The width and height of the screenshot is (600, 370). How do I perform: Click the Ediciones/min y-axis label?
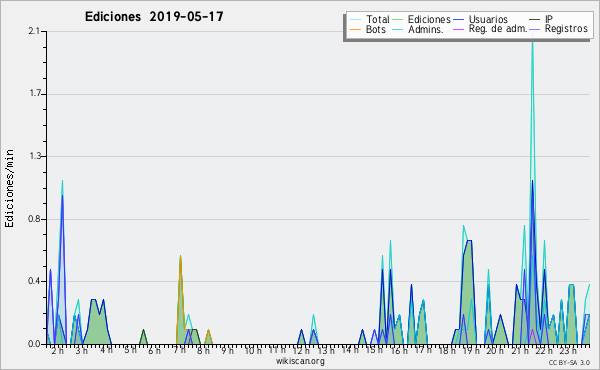click(x=9, y=188)
